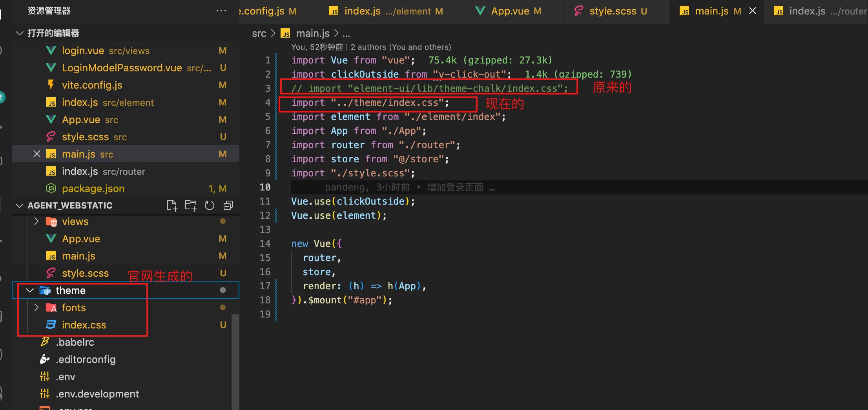The image size is (868, 410).
Task: Refresh the explorer with the refresh icon
Action: (x=210, y=205)
